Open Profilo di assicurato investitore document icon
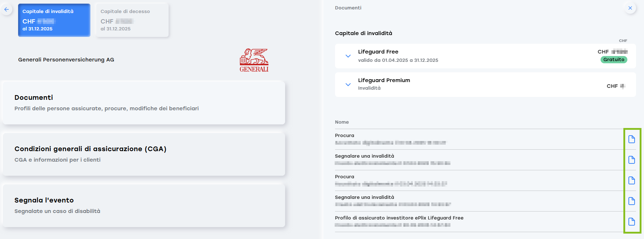 click(x=632, y=222)
